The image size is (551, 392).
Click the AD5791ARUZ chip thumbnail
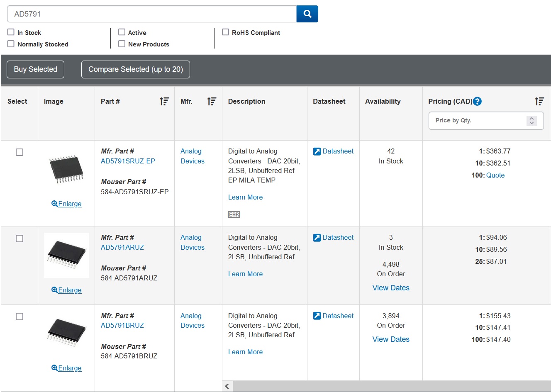click(x=66, y=255)
